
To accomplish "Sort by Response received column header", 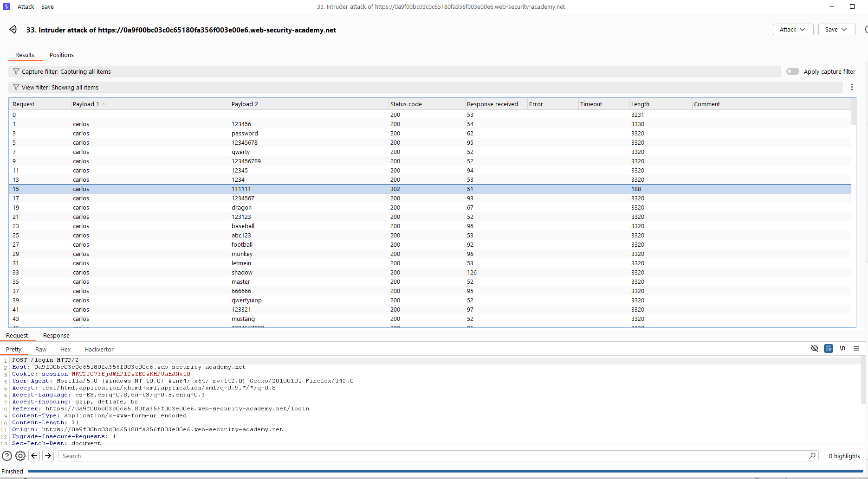I will [x=496, y=104].
